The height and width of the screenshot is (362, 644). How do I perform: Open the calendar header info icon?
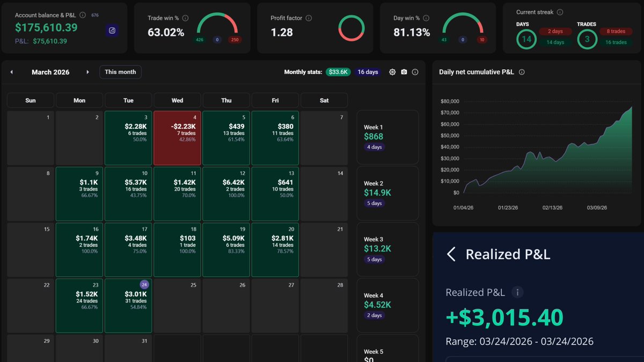(x=415, y=71)
